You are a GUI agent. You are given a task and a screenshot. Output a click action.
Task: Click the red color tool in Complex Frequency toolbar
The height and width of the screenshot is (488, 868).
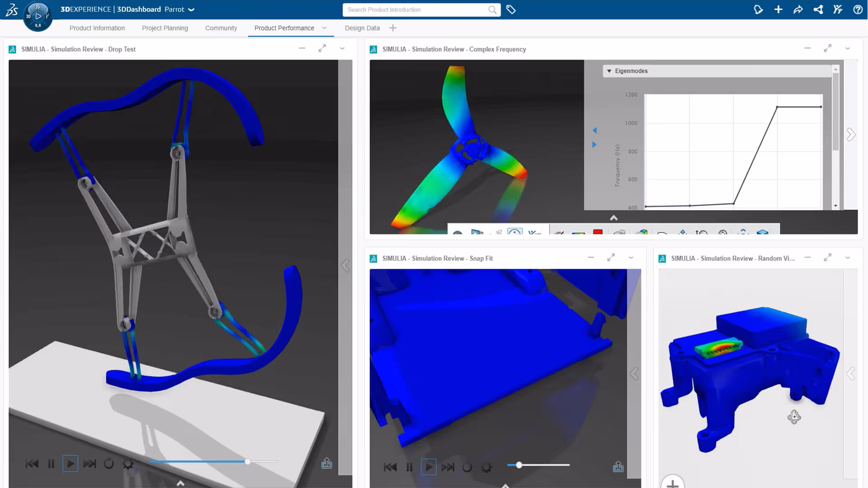598,232
